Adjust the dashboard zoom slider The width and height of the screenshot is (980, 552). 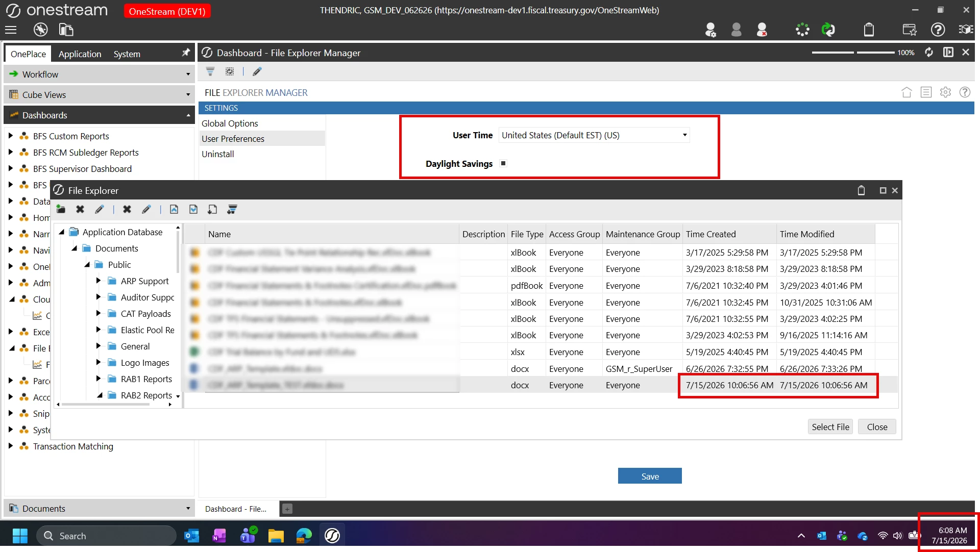(853, 53)
